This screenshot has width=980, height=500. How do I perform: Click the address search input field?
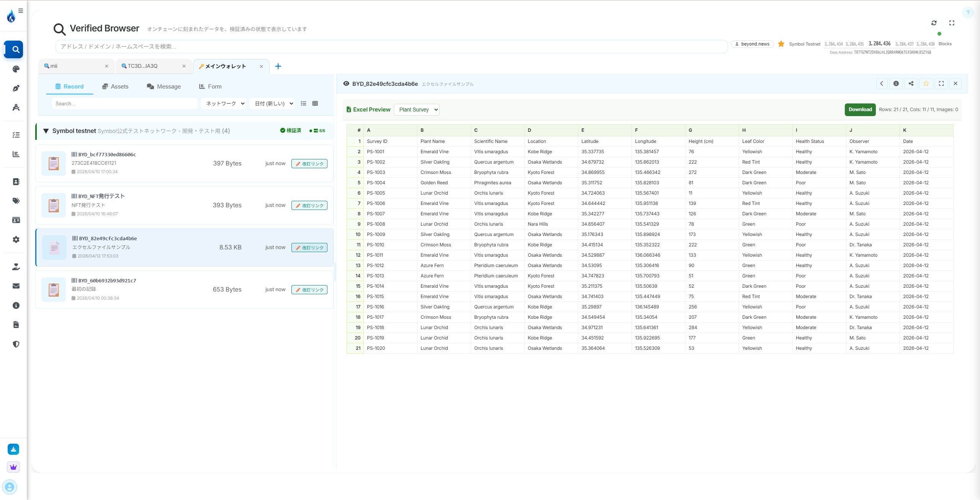(x=391, y=46)
